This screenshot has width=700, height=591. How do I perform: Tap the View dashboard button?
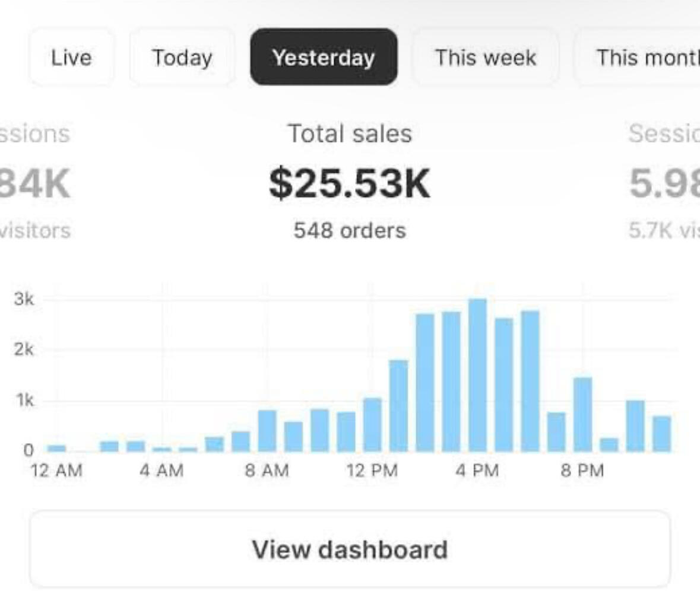350,549
